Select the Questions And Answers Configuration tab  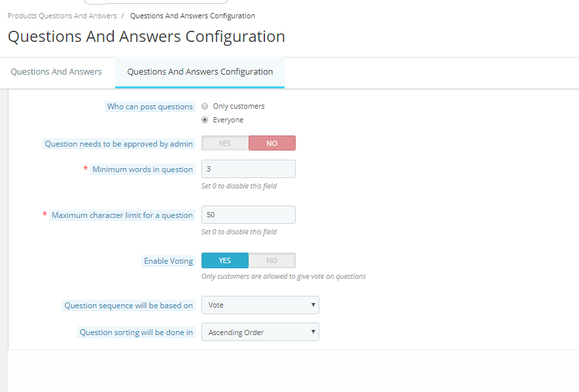pyautogui.click(x=200, y=72)
